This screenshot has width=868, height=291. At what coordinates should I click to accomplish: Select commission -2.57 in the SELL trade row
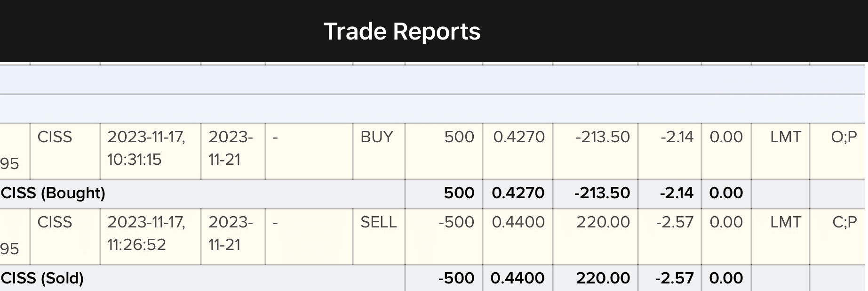coord(675,222)
